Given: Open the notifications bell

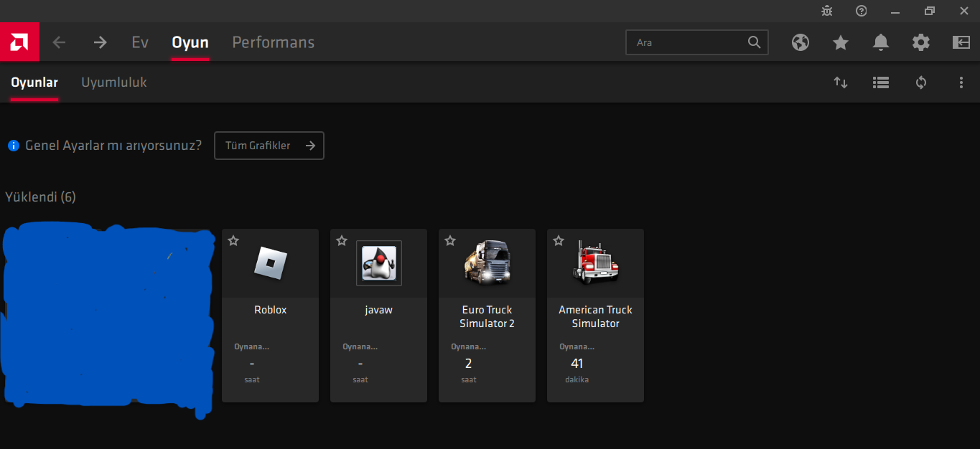Looking at the screenshot, I should tap(881, 42).
